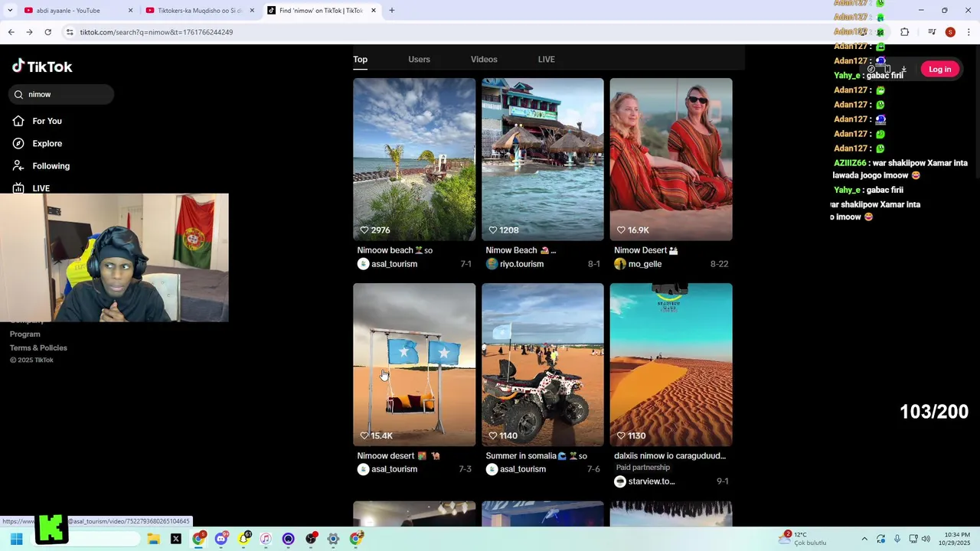Open File Explorer from taskbar
This screenshot has width=980, height=551.
(154, 539)
